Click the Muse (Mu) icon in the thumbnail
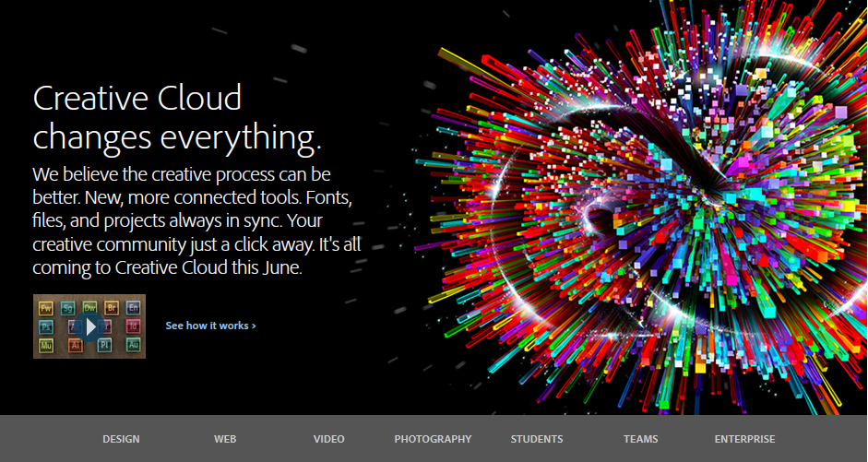The image size is (868, 462). click(x=46, y=346)
